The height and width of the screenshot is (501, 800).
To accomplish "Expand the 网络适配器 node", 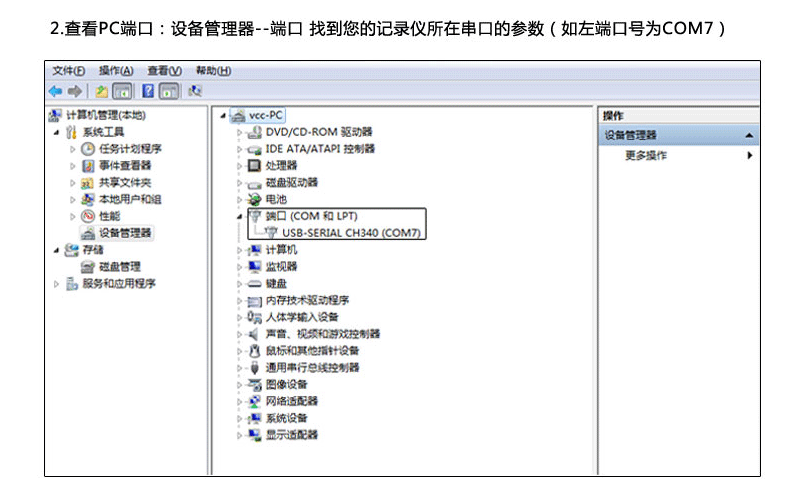I will click(239, 401).
